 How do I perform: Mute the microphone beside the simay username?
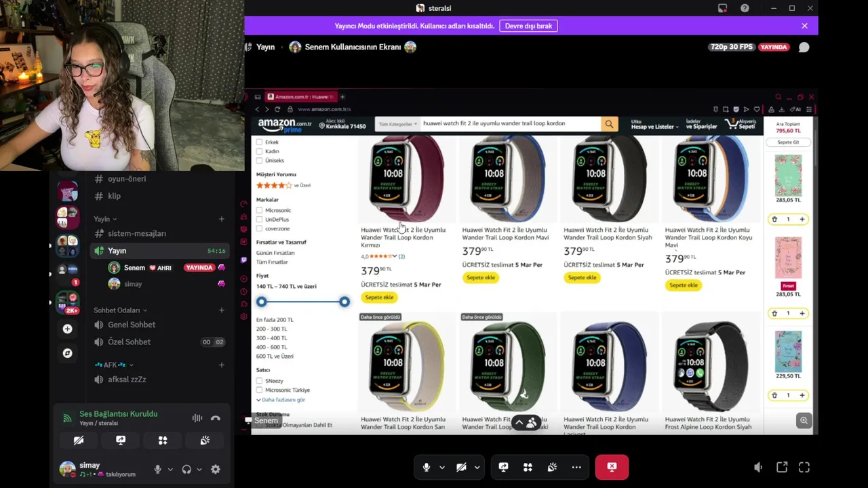(x=158, y=469)
